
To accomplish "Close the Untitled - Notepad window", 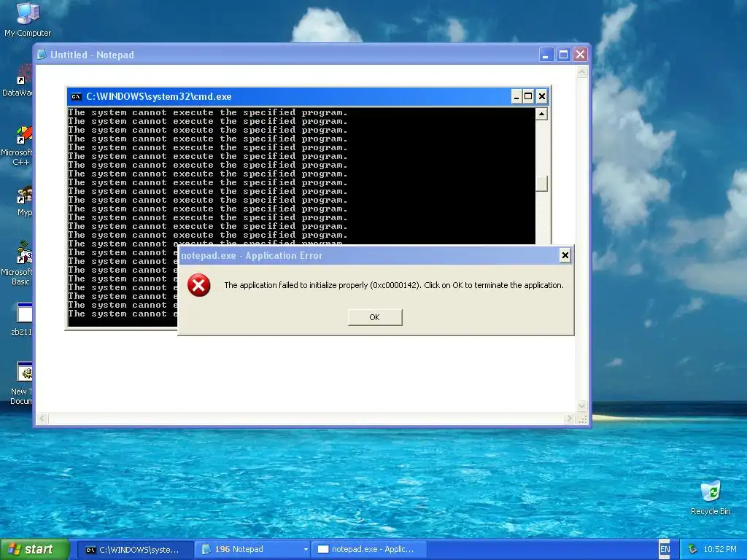I will click(x=580, y=55).
